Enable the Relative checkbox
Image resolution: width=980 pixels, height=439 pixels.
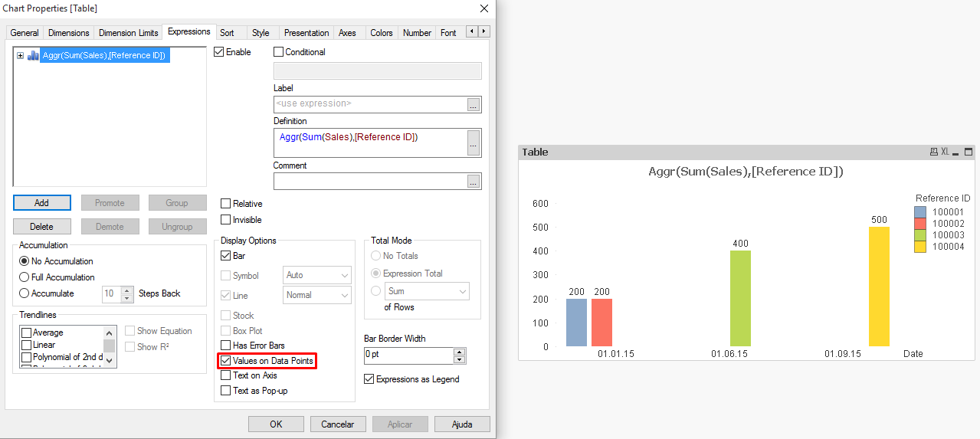tap(225, 204)
